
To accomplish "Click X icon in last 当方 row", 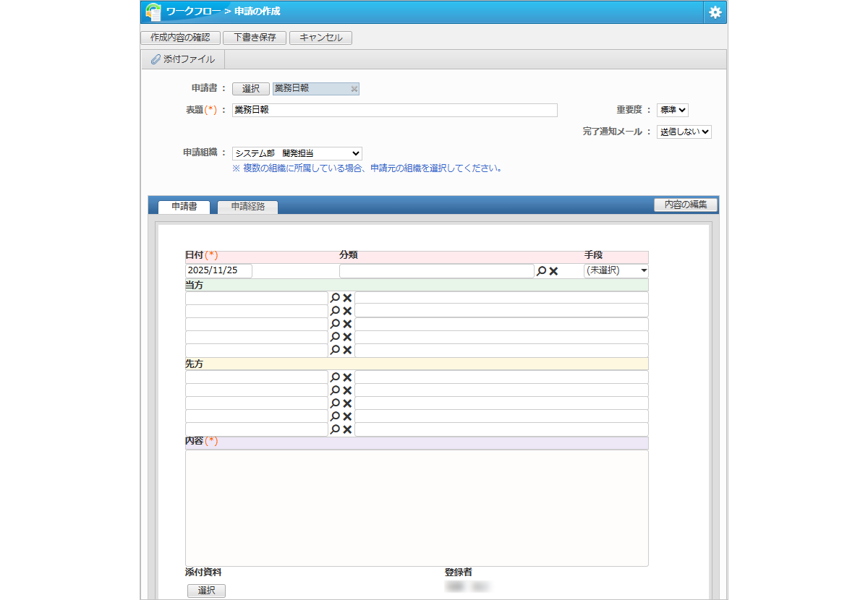I will (347, 350).
